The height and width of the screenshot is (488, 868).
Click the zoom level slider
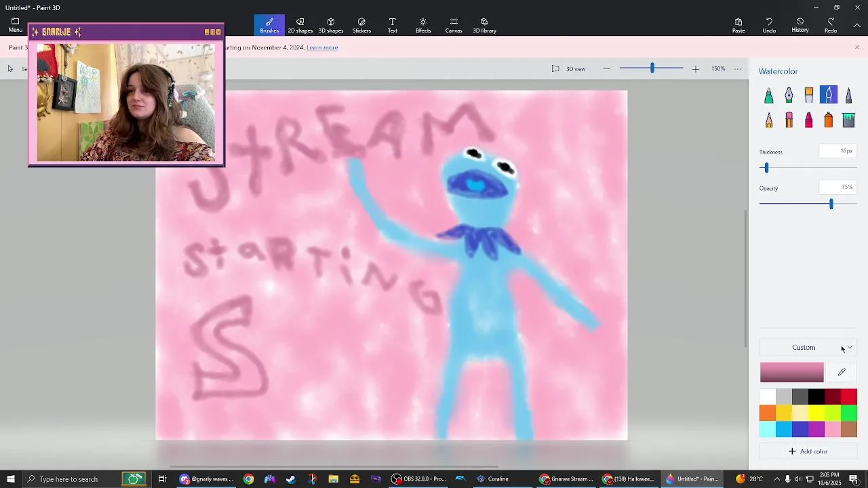coord(652,68)
